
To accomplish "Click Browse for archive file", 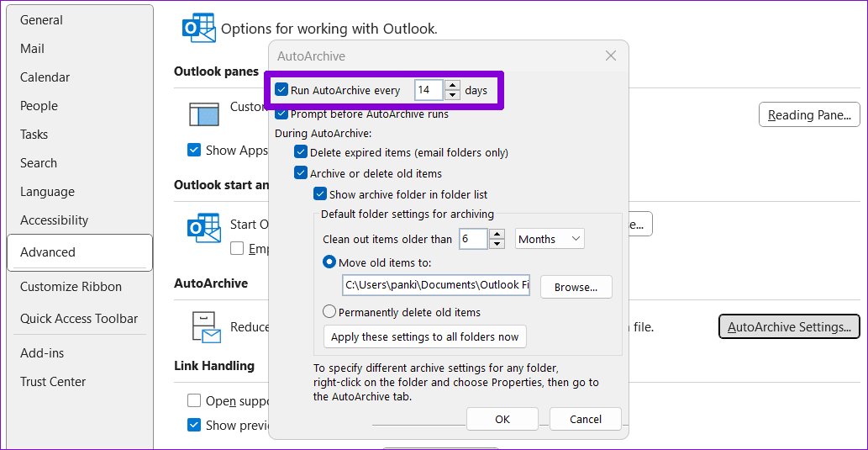I will [x=576, y=287].
